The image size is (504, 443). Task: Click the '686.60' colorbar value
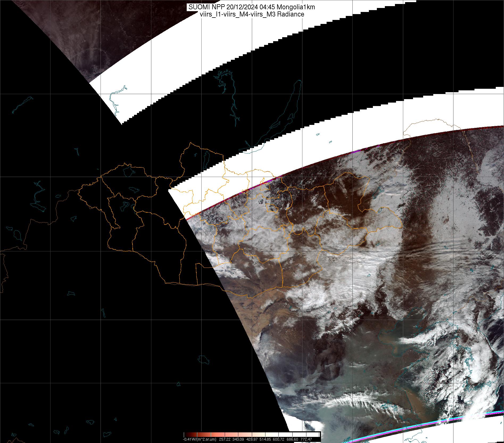point(292,440)
